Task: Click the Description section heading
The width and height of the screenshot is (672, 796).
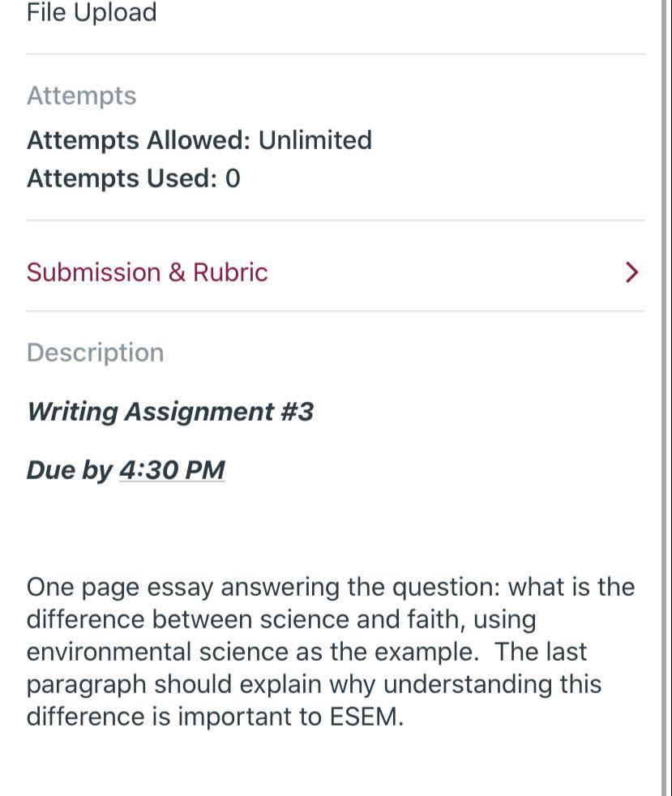Action: 96,353
